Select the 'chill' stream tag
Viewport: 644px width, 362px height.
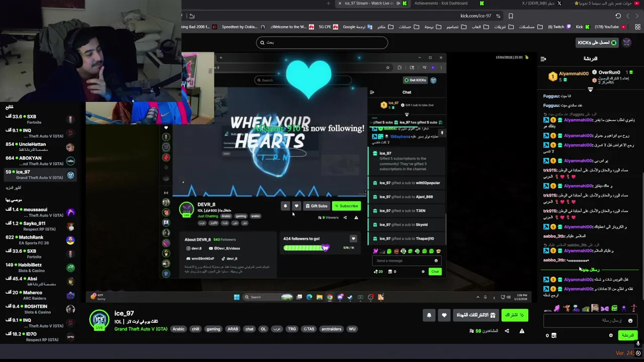click(x=195, y=329)
